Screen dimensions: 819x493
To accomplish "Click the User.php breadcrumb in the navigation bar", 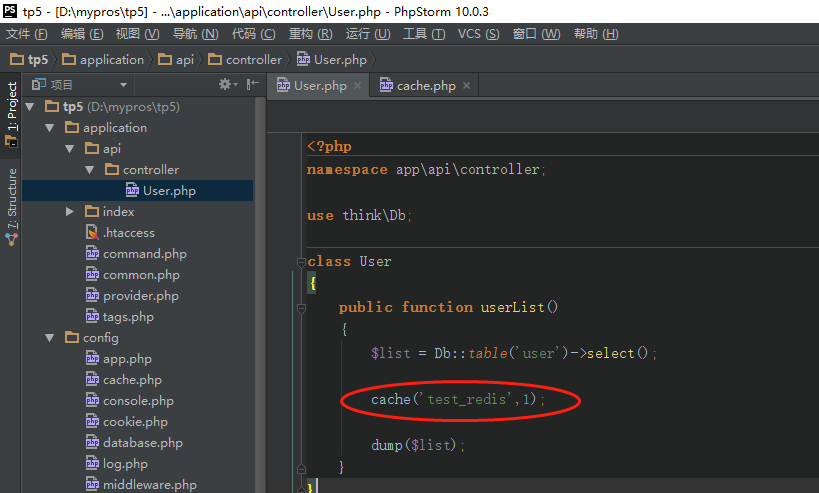I will pyautogui.click(x=332, y=60).
